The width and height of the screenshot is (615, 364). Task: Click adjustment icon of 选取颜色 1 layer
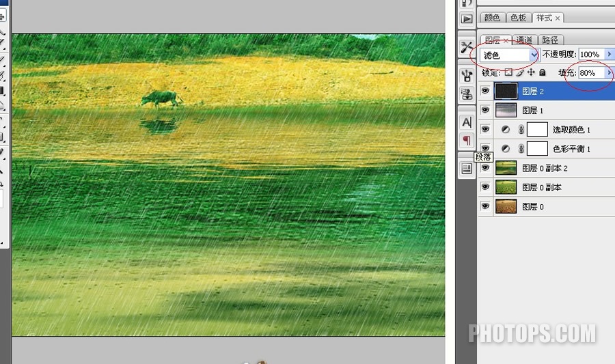pos(506,129)
